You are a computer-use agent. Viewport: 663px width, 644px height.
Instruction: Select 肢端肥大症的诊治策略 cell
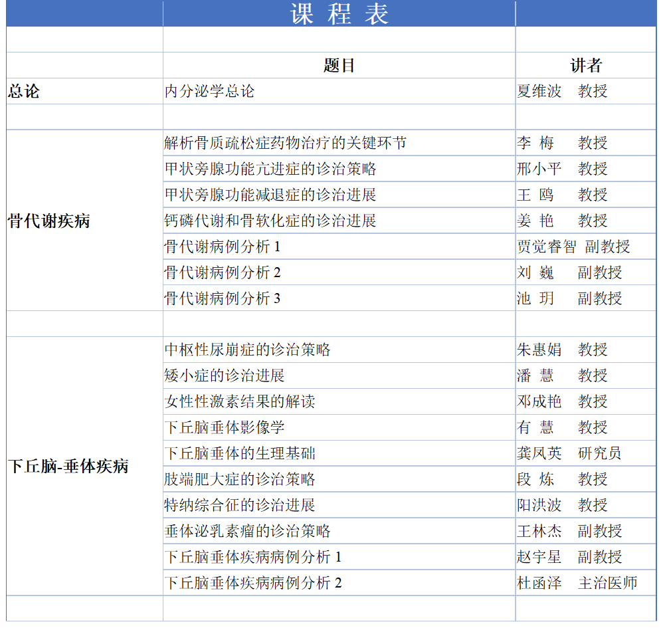tap(339, 479)
